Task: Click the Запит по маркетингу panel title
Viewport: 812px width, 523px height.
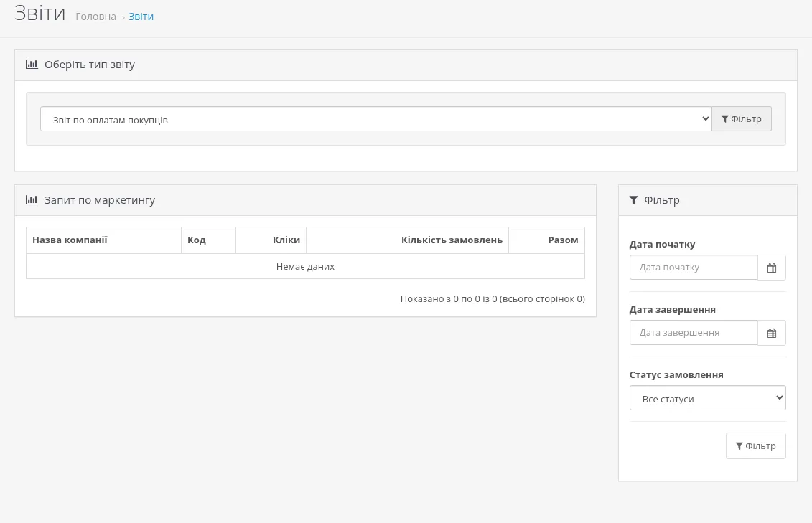Action: [x=100, y=200]
